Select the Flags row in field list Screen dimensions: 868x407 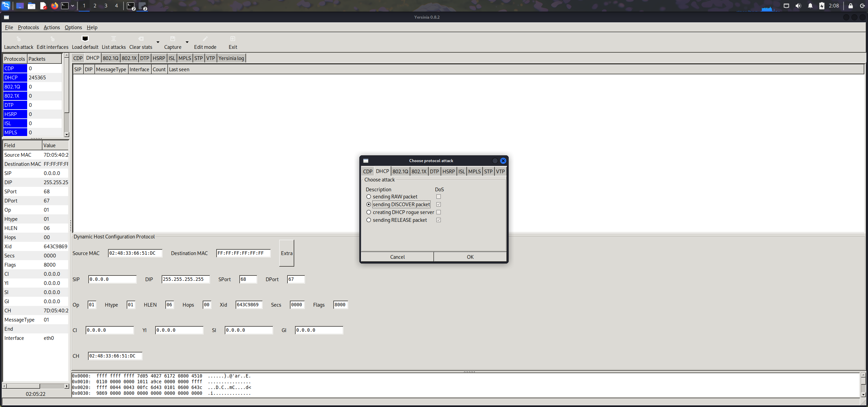[36, 265]
